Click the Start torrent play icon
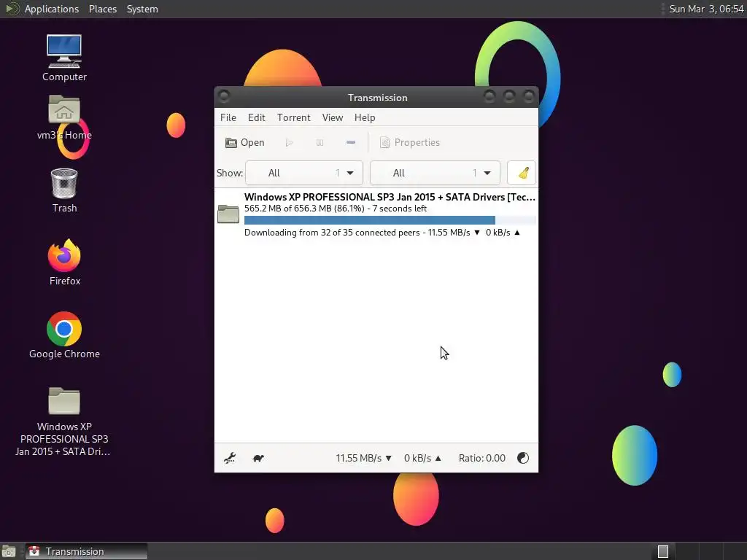 coord(289,142)
